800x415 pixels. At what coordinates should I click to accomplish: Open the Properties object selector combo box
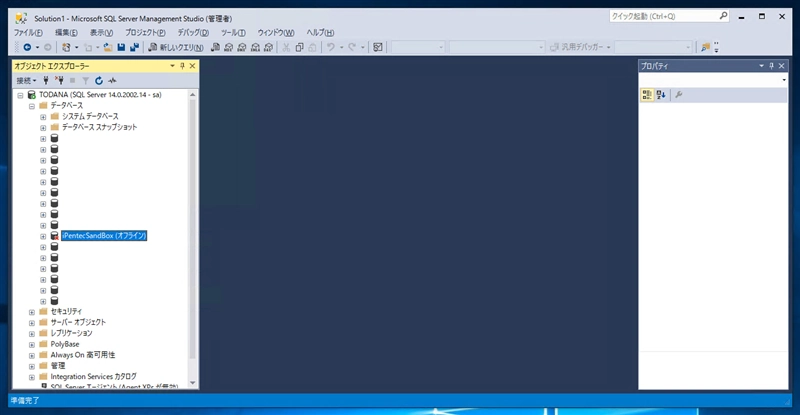(713, 80)
